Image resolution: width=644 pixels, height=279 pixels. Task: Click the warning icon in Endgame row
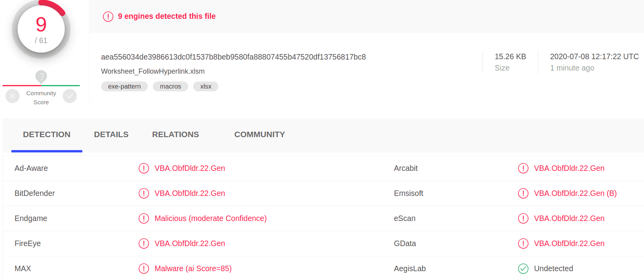(144, 219)
